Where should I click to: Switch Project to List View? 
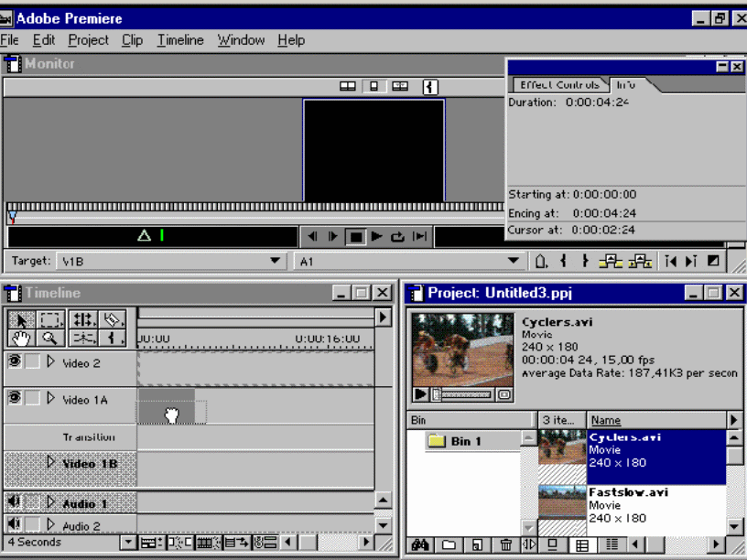pos(612,544)
